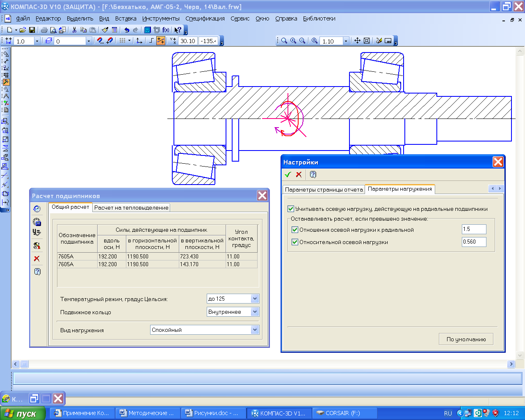Viewport: 525px width, 420px height.
Task: Confirm settings with the green checkmark
Action: pyautogui.click(x=288, y=174)
